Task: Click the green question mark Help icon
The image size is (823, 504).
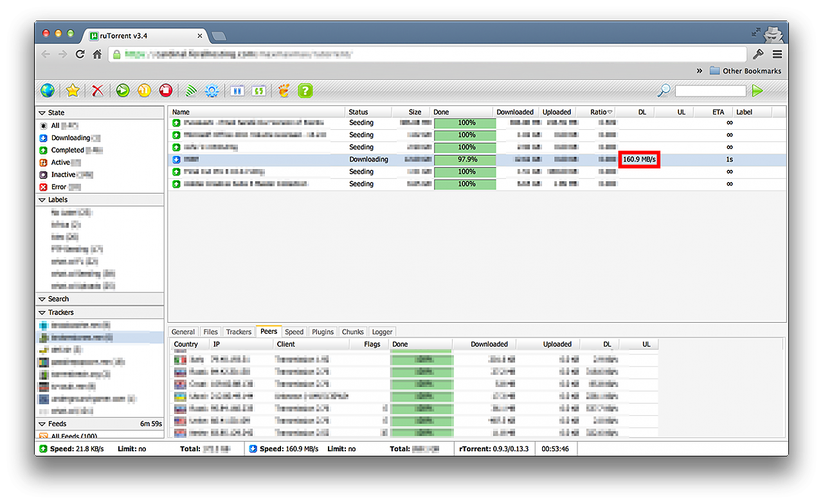Action: [305, 91]
